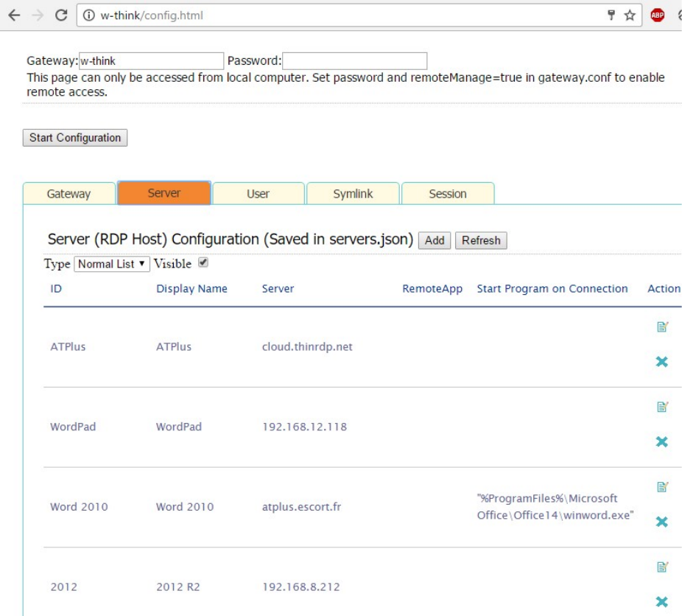Viewport: 682px width, 616px height.
Task: Delete the ATPlus server entry
Action: click(661, 362)
